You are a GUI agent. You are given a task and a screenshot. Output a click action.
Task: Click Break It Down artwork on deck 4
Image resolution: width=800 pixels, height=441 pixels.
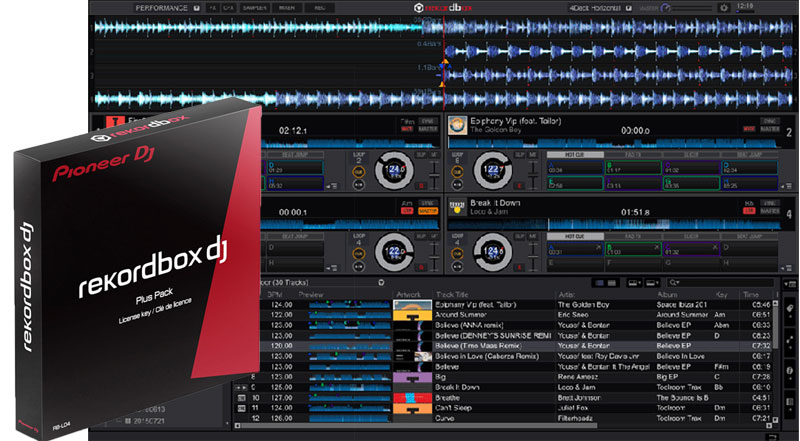coord(456,207)
